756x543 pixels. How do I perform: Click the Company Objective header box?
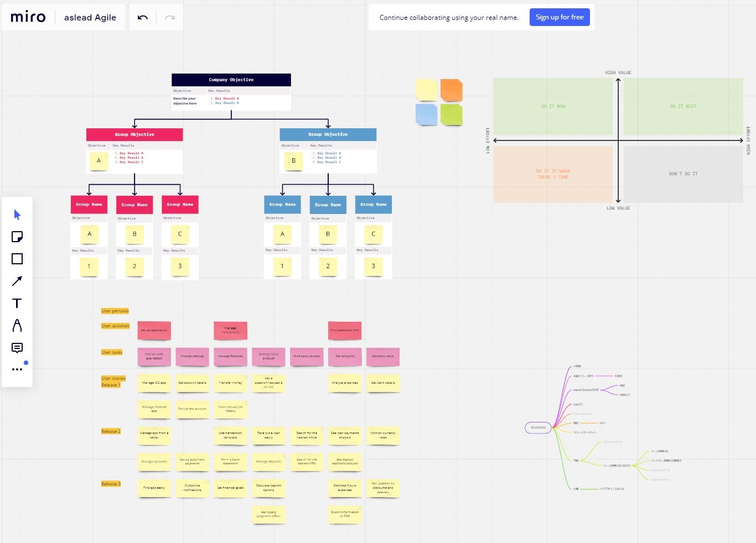coord(231,80)
